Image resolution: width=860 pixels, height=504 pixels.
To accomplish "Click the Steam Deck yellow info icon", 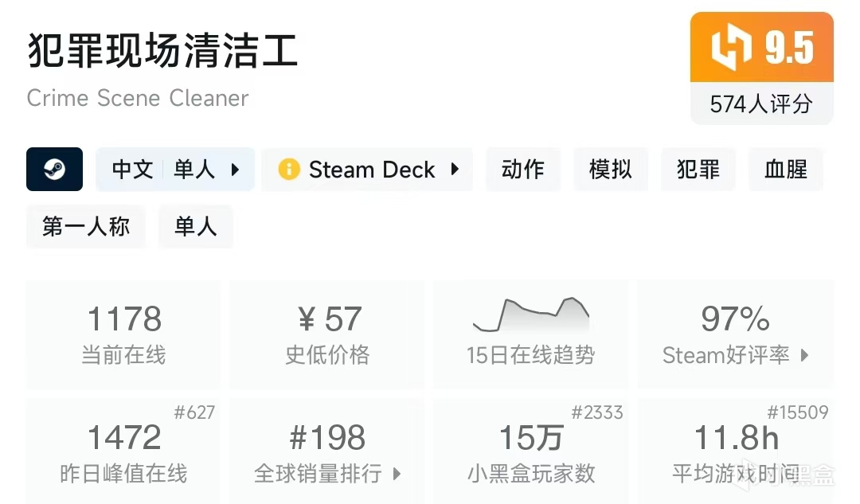I will tap(288, 170).
